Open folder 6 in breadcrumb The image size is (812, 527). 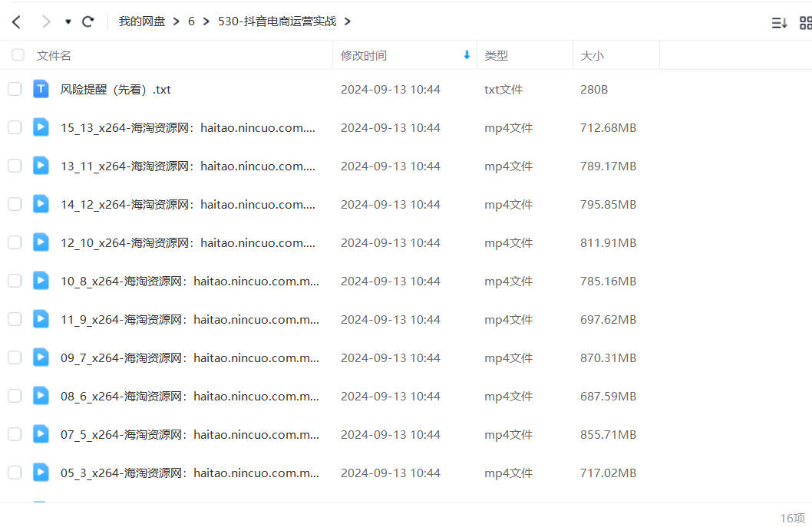[x=191, y=21]
